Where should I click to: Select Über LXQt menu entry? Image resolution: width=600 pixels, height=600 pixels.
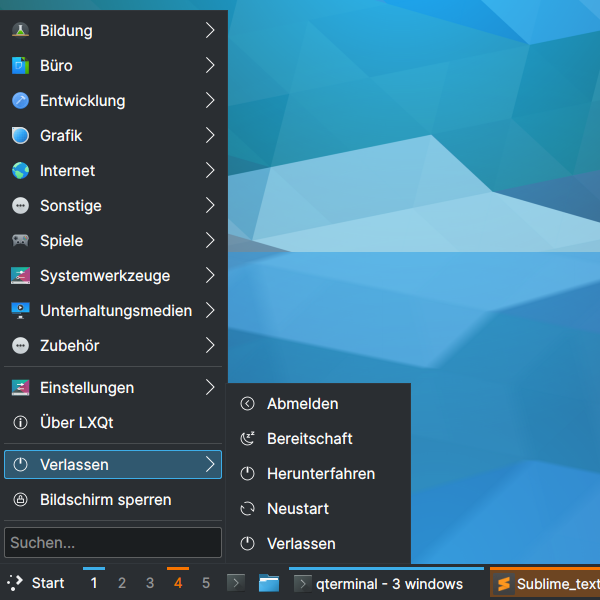[113, 423]
